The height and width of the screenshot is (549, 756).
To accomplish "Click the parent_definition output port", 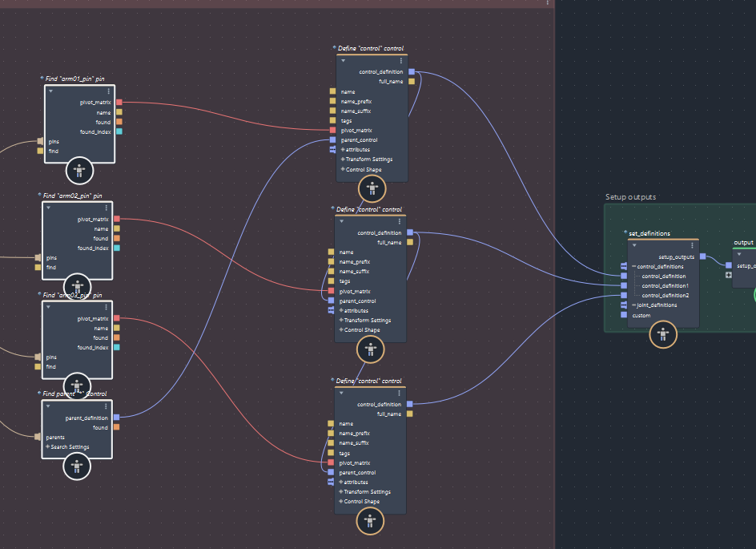I will [116, 418].
